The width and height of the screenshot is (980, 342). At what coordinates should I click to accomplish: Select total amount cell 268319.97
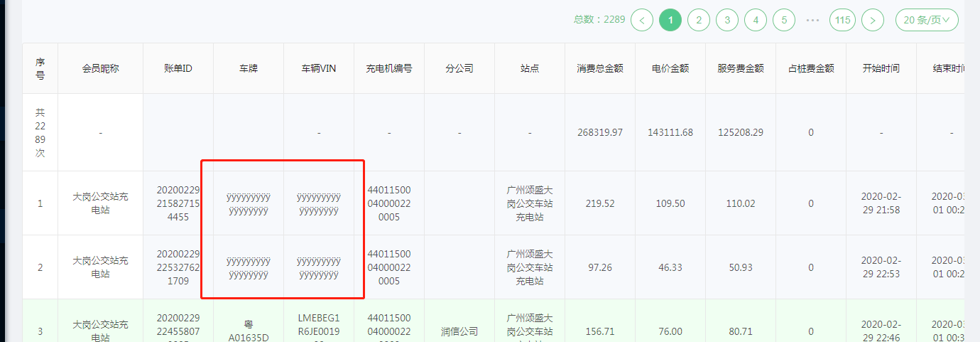tap(600, 132)
